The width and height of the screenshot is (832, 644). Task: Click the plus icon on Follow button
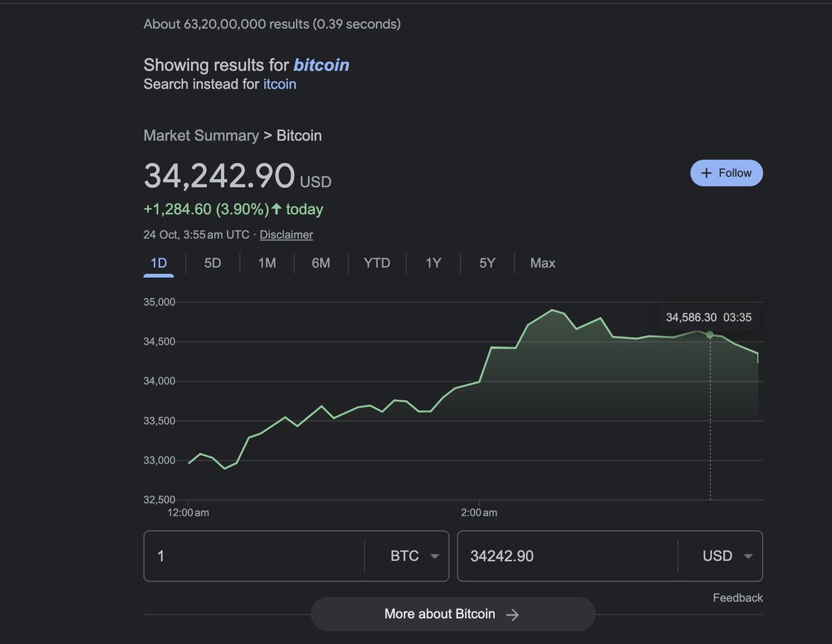pos(707,173)
